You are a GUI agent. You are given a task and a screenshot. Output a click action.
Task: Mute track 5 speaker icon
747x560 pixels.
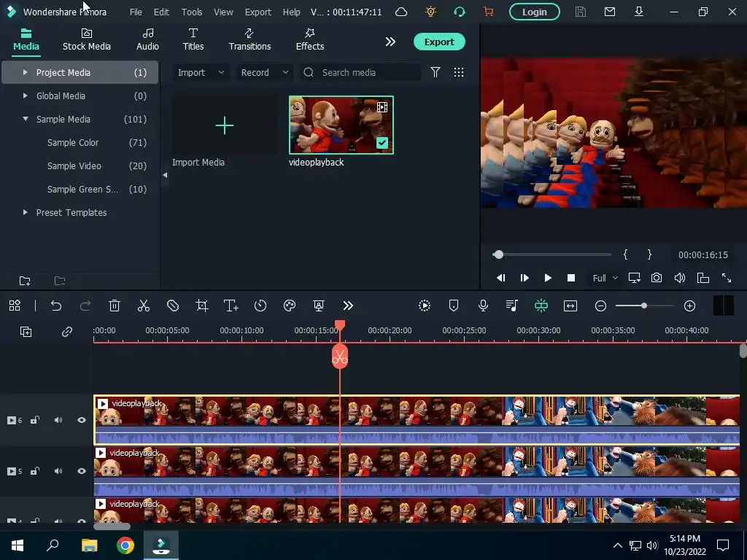coord(58,471)
